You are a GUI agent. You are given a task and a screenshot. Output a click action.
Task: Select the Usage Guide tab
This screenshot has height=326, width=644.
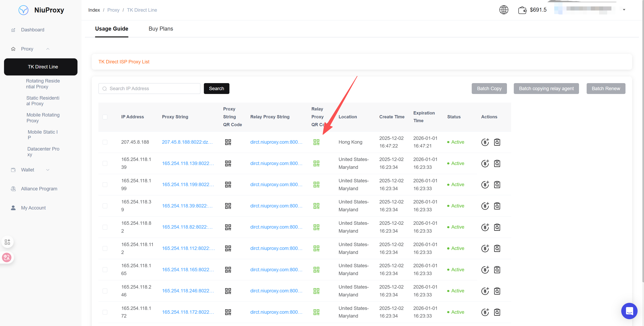pos(111,29)
